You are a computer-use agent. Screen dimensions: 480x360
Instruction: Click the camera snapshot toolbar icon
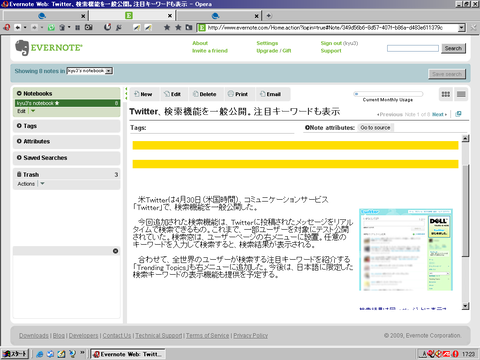(x=88, y=27)
